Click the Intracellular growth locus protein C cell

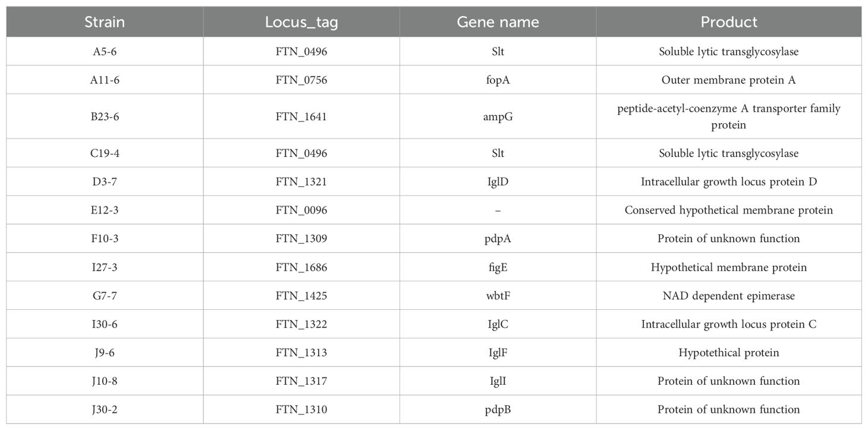tap(729, 324)
